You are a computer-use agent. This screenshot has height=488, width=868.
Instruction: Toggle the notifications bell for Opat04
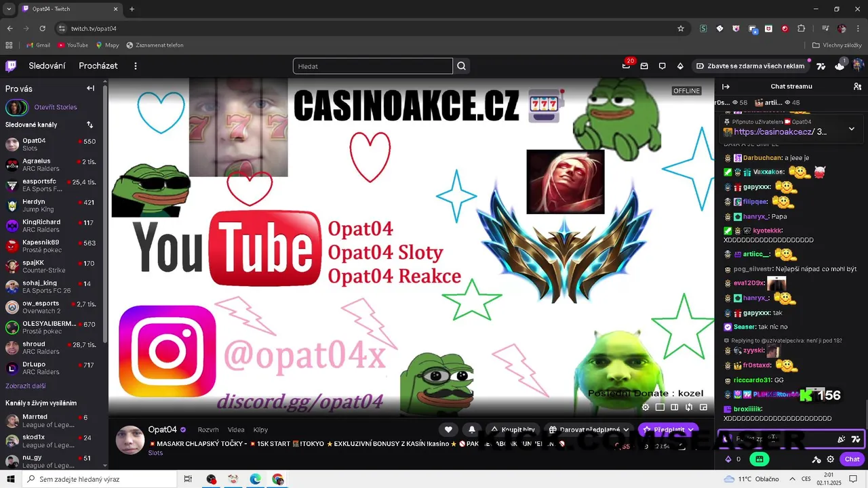(x=472, y=430)
